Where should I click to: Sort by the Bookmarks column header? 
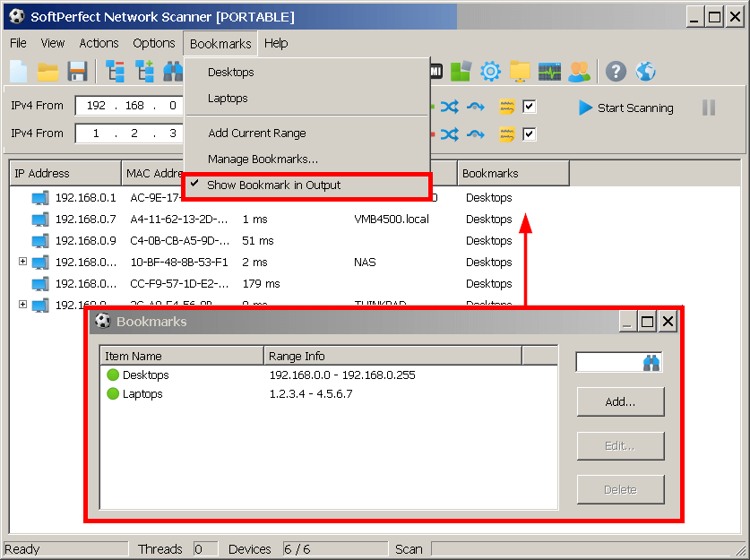[x=513, y=173]
